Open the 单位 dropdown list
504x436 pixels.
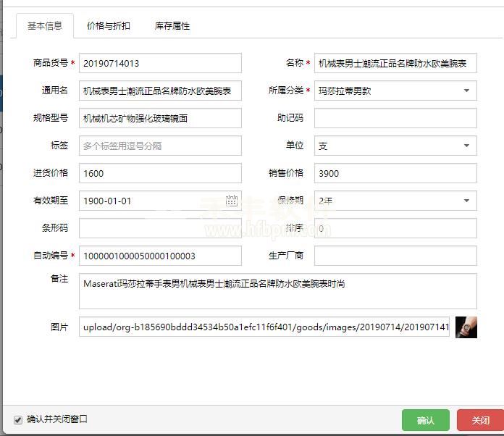click(x=395, y=146)
